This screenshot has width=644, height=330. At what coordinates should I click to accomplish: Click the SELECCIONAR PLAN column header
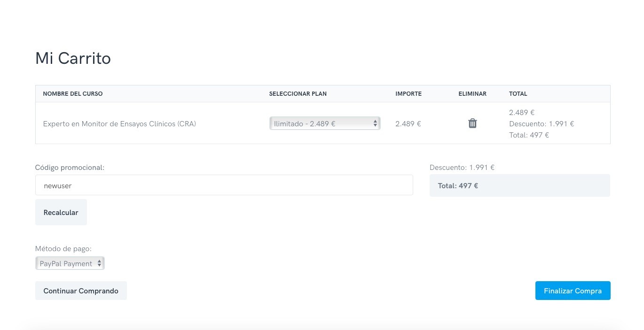tap(298, 94)
